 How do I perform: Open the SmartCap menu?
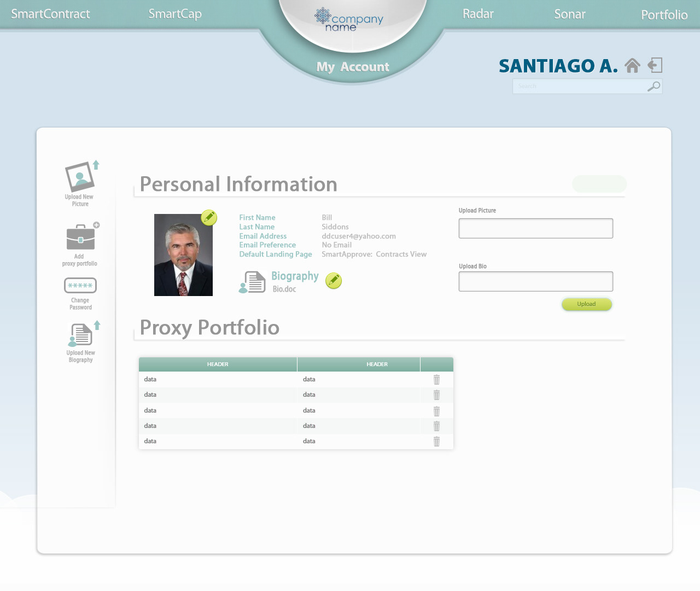click(175, 14)
